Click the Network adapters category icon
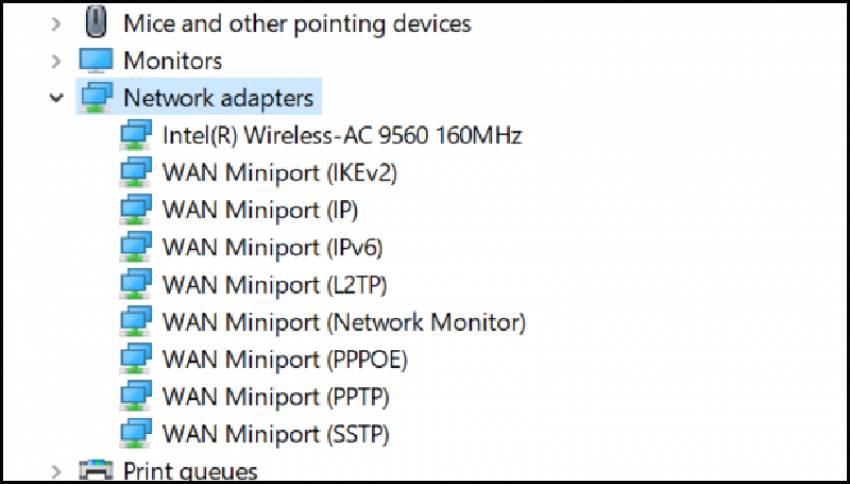This screenshot has width=850, height=484. tap(96, 97)
